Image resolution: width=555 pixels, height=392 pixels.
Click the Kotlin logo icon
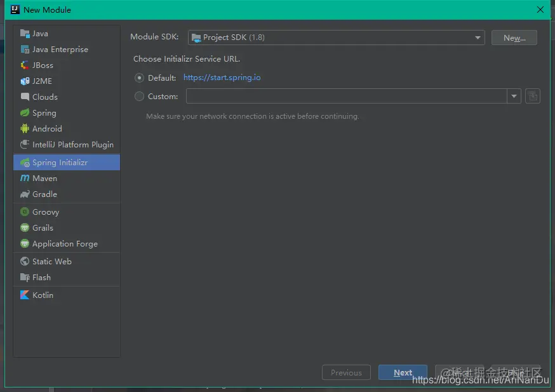[25, 295]
